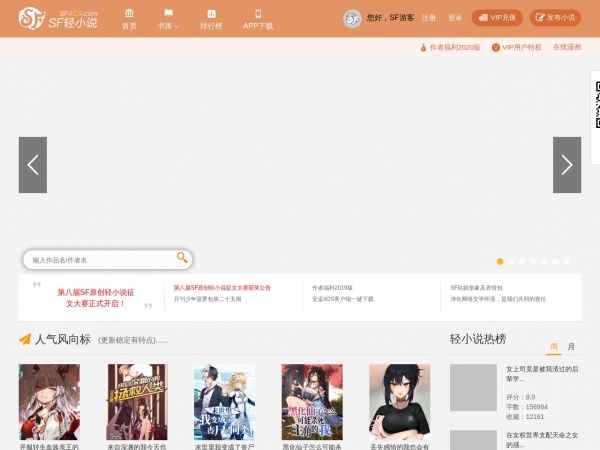The image size is (600, 450).
Task: Select the first (active) carousel dot
Action: [500, 261]
